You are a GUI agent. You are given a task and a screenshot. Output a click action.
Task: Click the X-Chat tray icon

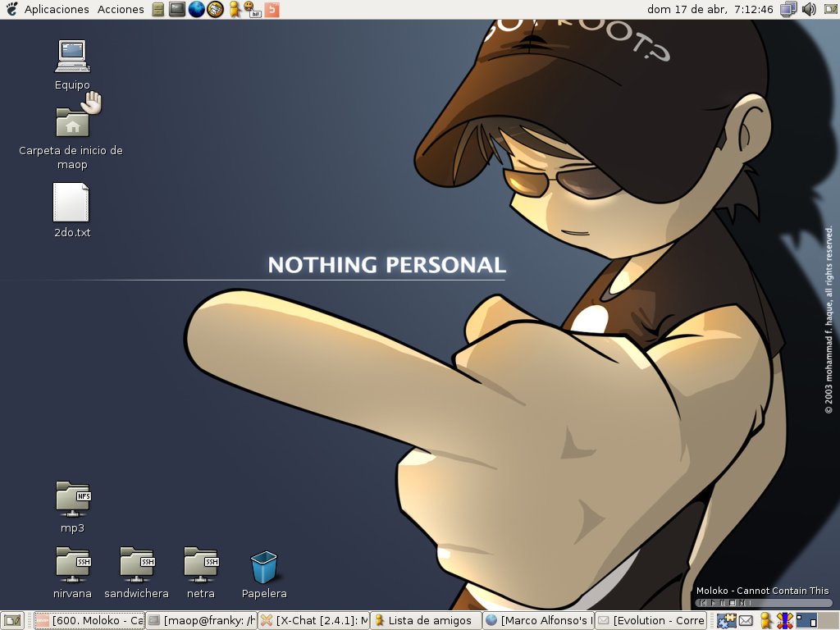(785, 621)
